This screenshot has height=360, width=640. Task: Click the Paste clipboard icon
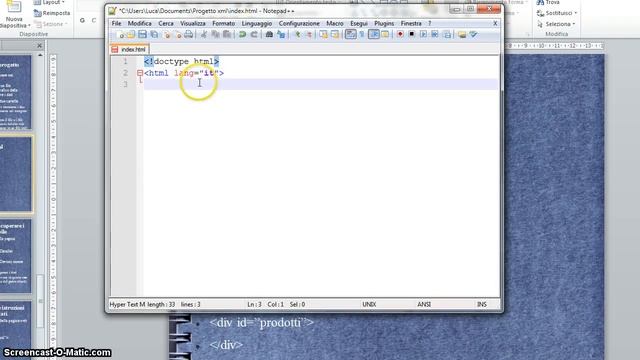click(x=227, y=35)
